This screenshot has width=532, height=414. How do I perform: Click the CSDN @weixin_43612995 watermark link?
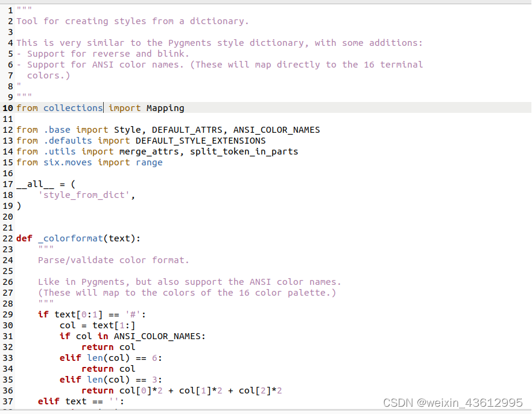454,402
